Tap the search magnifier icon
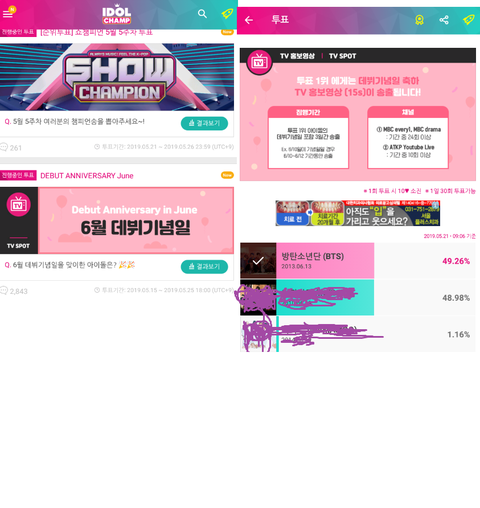This screenshot has height=508, width=480. (202, 14)
